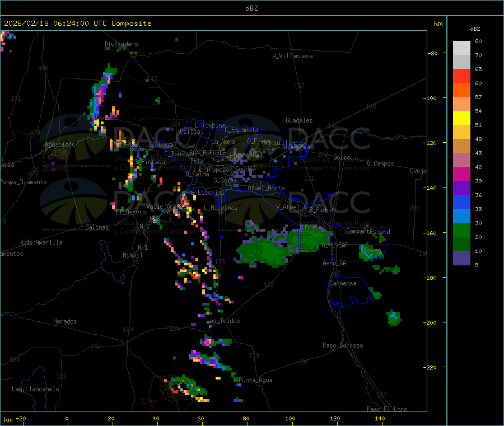Click the V_Atuel map label
Image resolution: width=504 pixels, height=426 pixels.
coord(288,207)
